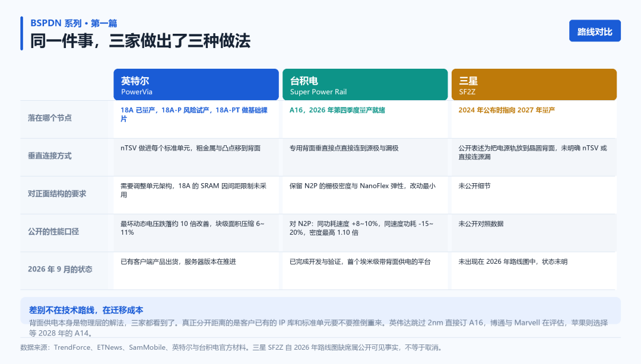Click the slide title 同一件事，三家做出了三种做法
This screenshot has width=641, height=364.
coord(140,41)
